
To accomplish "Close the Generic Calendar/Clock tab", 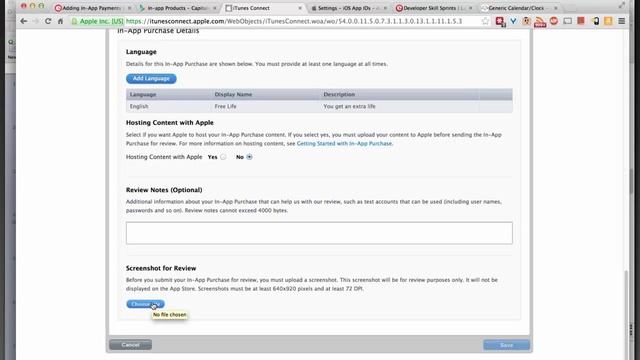I will click(x=556, y=8).
